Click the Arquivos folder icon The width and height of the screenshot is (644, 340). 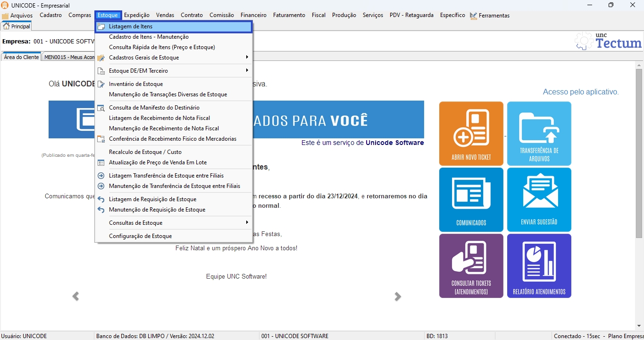(x=5, y=16)
